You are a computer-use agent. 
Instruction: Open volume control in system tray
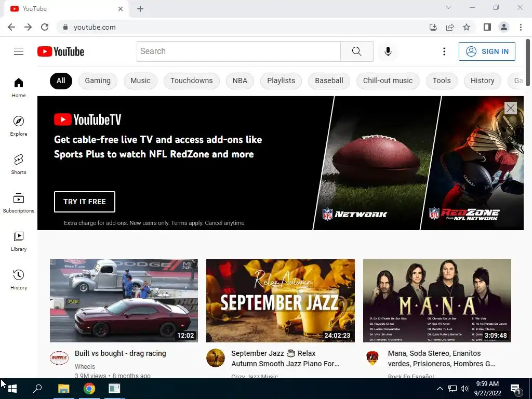[x=464, y=389]
